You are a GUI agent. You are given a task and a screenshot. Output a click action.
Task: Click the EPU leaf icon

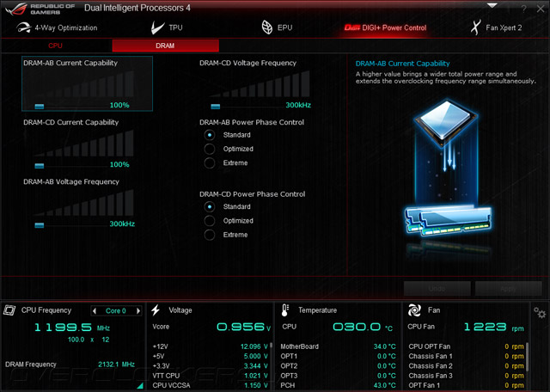[x=267, y=28]
